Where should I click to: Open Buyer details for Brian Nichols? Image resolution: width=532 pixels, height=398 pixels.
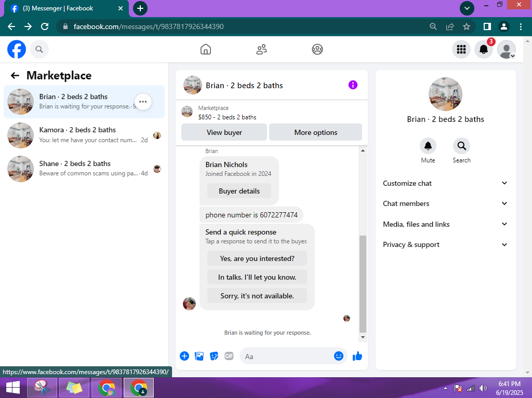click(239, 191)
